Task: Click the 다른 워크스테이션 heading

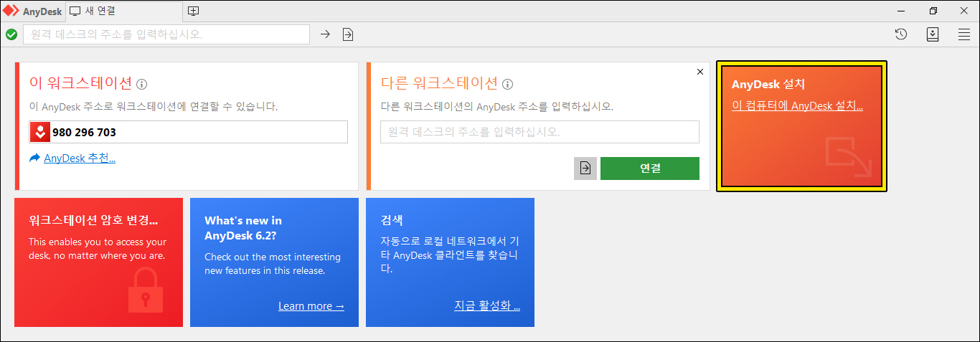Action: pyautogui.click(x=439, y=82)
